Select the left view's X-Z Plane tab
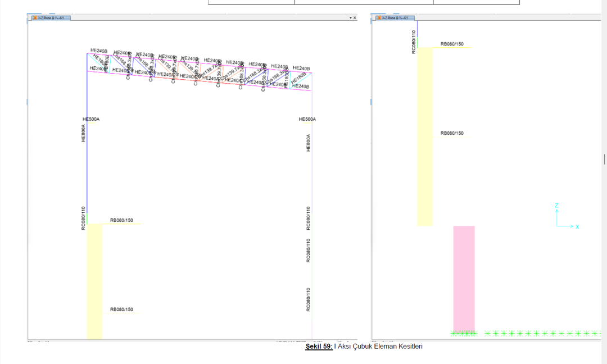 coord(51,18)
